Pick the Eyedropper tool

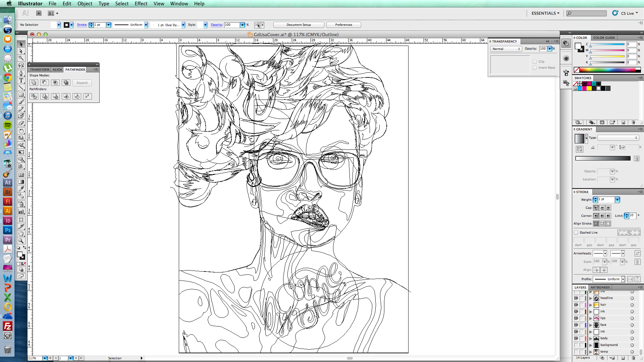[21, 189]
